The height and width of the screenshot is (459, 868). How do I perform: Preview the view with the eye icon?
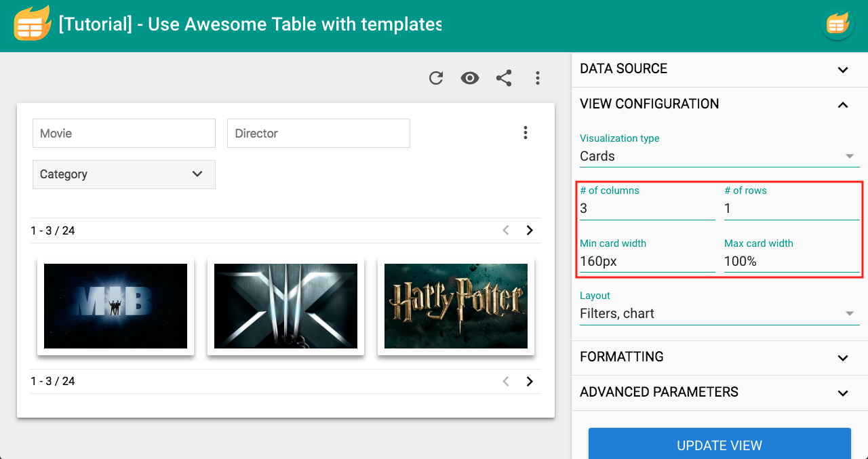(470, 78)
